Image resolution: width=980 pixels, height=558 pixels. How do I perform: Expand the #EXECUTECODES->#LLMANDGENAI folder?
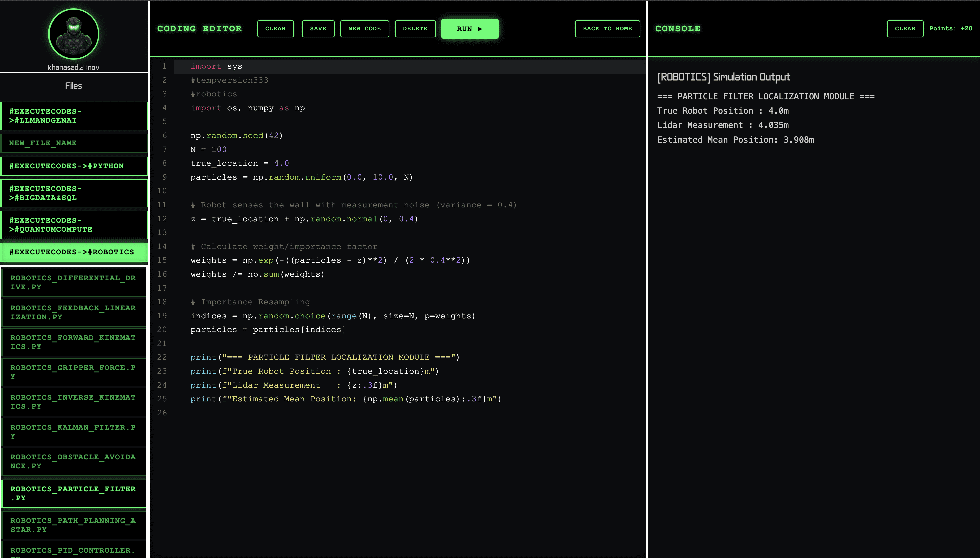click(74, 116)
